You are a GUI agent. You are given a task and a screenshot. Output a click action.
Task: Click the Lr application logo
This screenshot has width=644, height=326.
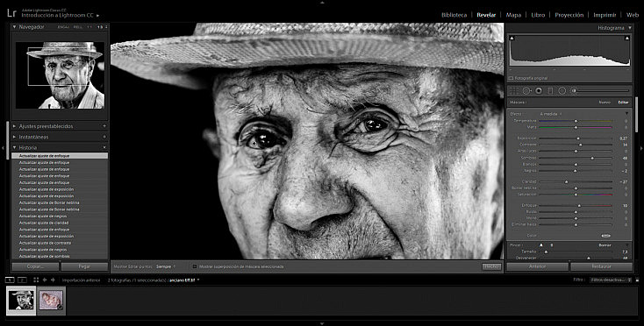tap(11, 13)
